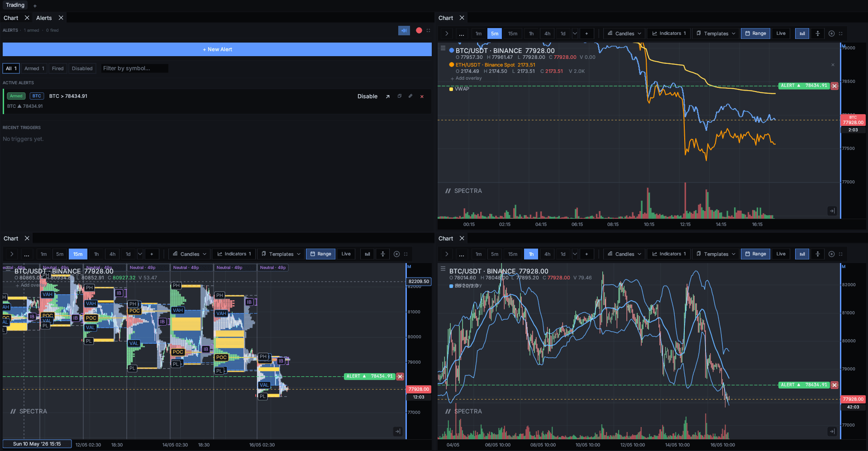
Task: Click in Filter by symbol input field
Action: click(x=134, y=68)
